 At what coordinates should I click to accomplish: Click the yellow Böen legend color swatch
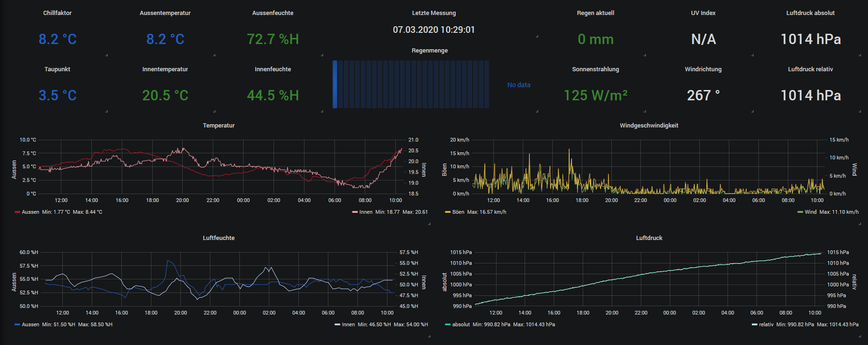pyautogui.click(x=448, y=212)
